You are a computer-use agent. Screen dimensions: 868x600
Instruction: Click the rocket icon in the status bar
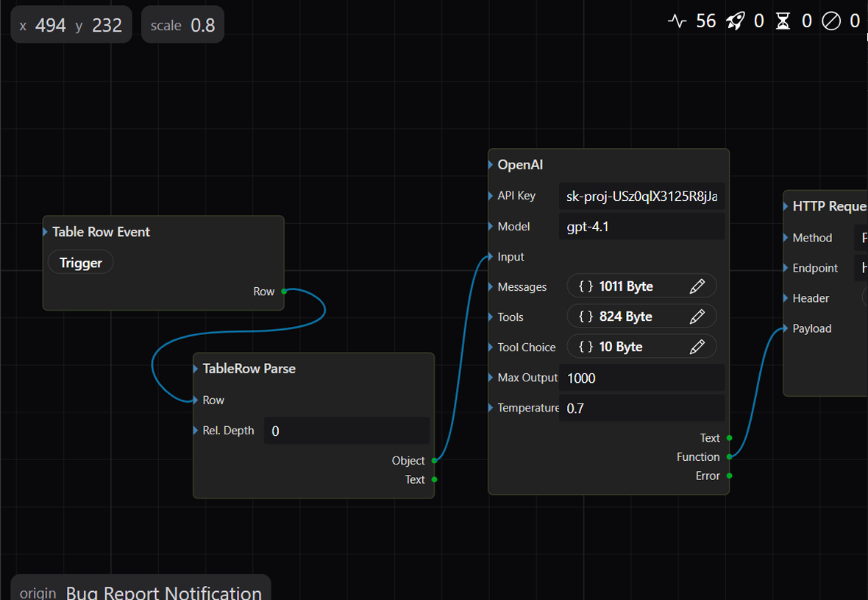click(x=735, y=21)
